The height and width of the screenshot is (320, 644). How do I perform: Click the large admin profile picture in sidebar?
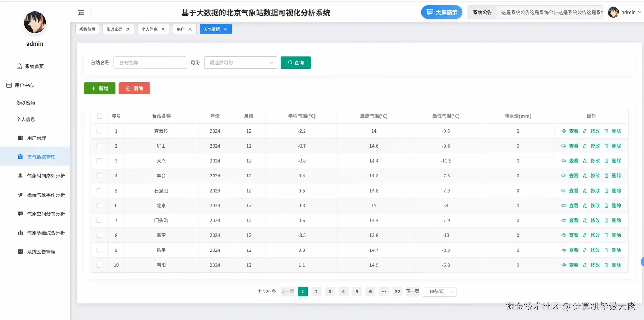(35, 22)
